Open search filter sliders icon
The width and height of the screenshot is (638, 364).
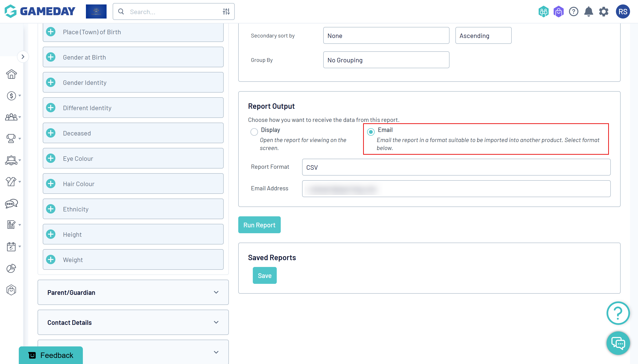point(226,11)
